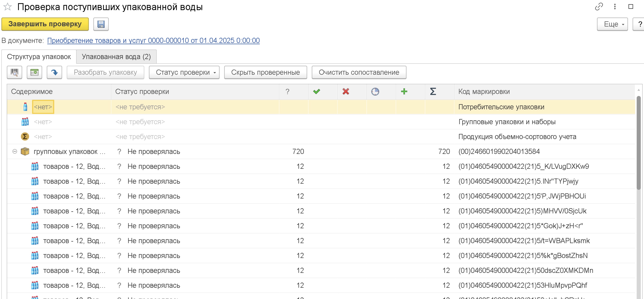Click red cross column header
644x299 pixels.
coord(346,92)
